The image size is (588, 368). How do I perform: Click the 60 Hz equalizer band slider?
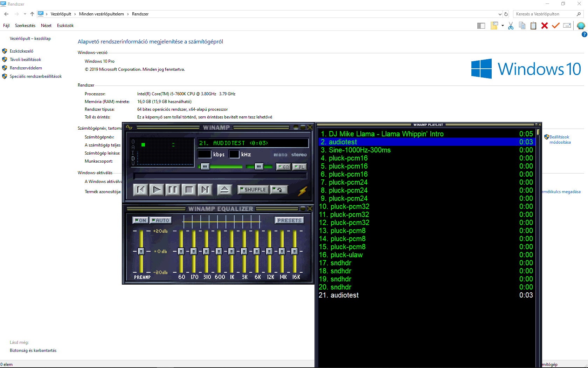click(181, 251)
